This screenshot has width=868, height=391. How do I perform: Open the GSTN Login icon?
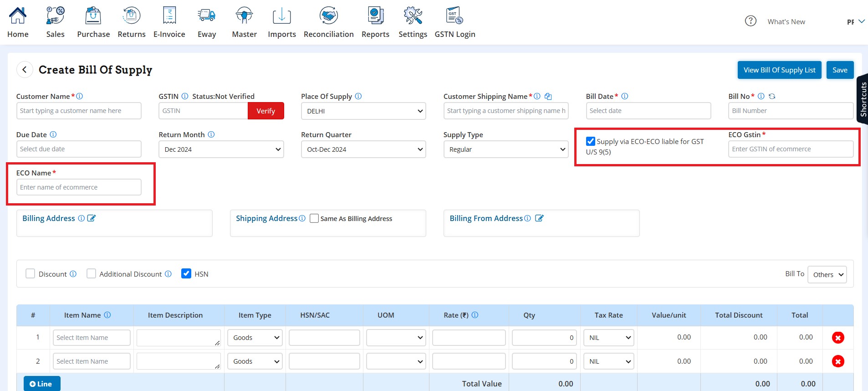click(454, 16)
